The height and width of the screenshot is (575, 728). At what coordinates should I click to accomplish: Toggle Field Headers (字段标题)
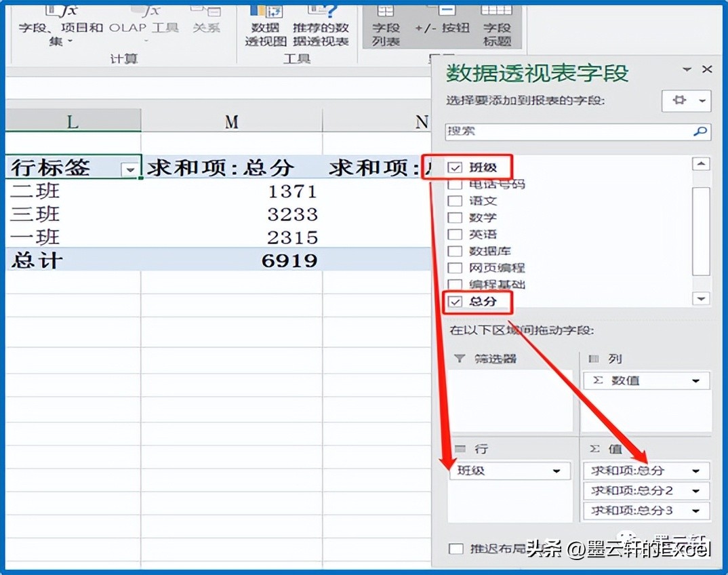(x=497, y=27)
